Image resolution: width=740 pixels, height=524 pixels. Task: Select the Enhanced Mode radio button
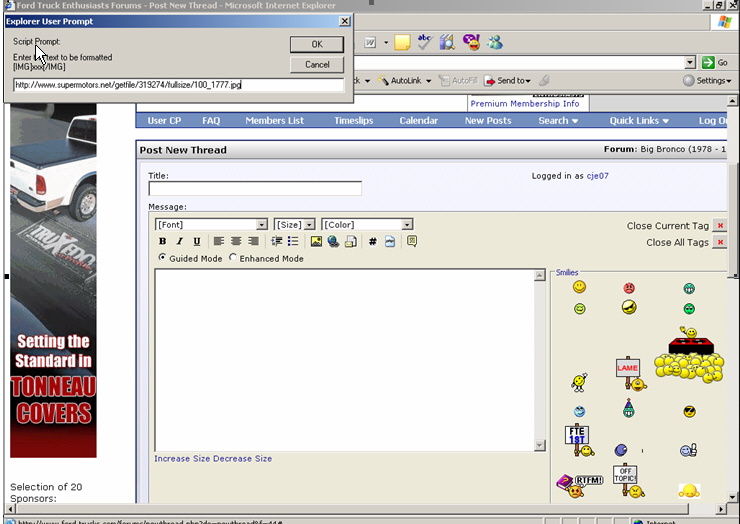[233, 257]
